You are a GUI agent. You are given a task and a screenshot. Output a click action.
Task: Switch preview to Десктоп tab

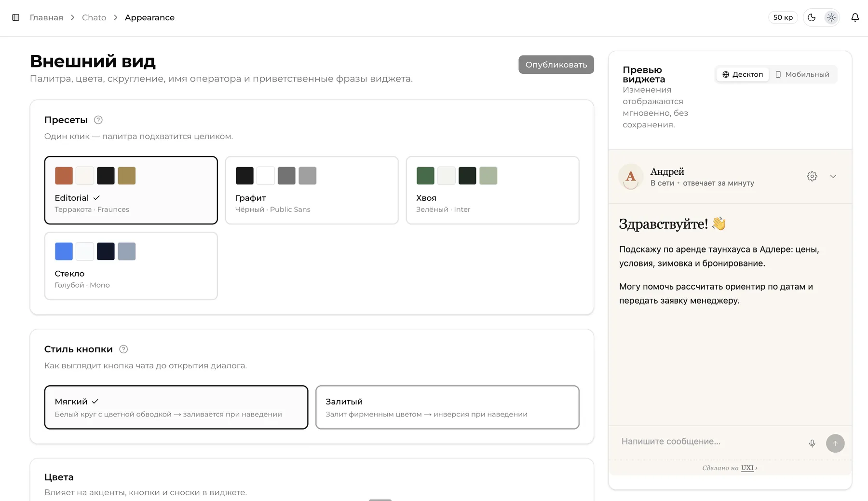pyautogui.click(x=743, y=74)
